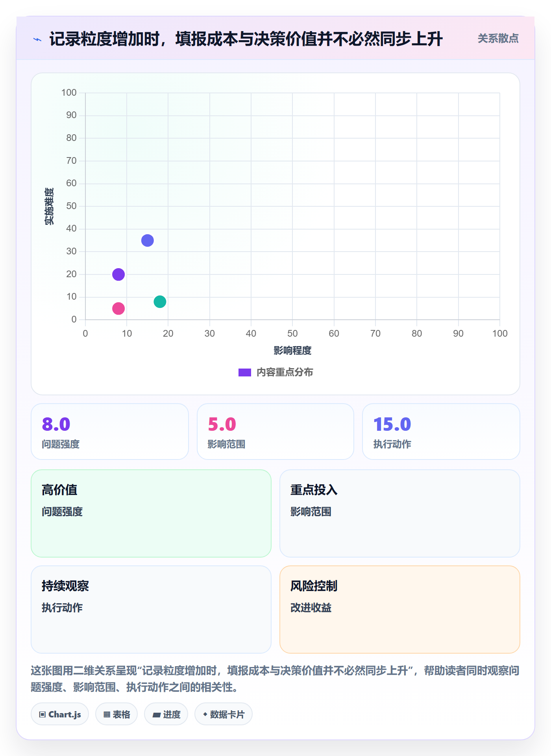Click the 改进收益 text in the 风险控制 card

tap(311, 608)
